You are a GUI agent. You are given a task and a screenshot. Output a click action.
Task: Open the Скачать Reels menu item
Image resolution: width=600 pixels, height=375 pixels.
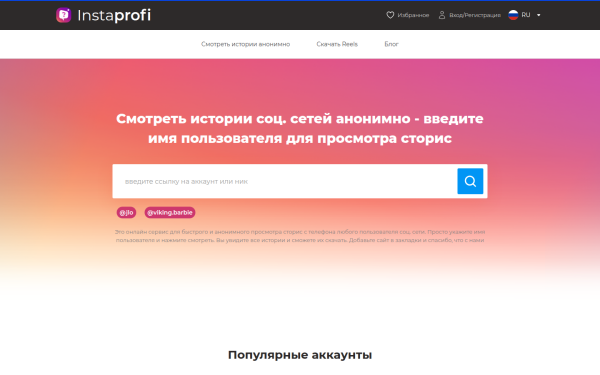pyautogui.click(x=337, y=44)
